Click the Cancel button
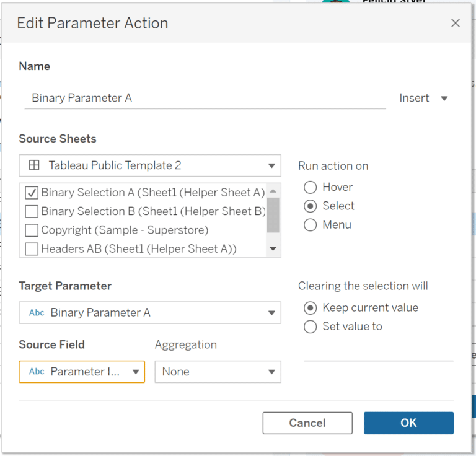The width and height of the screenshot is (476, 456). coord(307,423)
